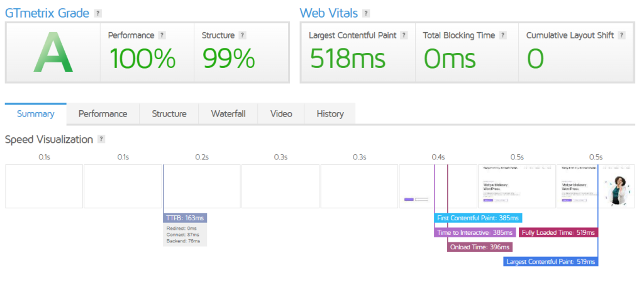Viewport: 644px width, 294px height.
Task: Go to the Waterfall tab
Action: 228,114
